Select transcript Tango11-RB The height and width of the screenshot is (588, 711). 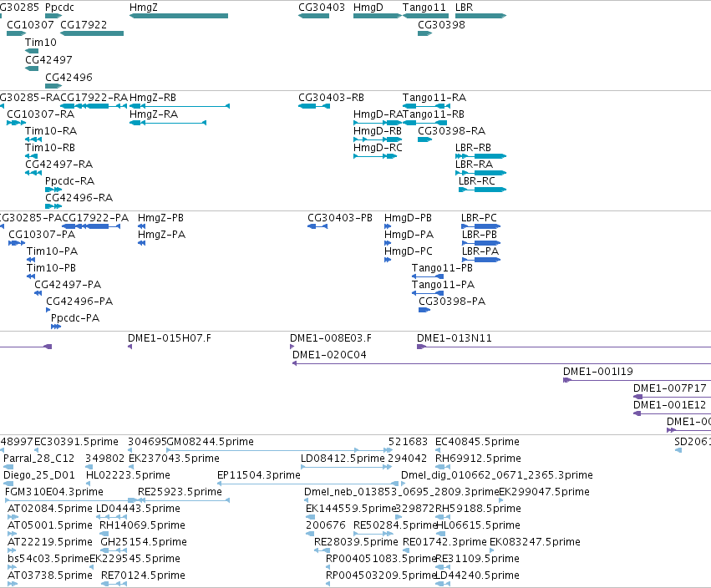coord(424,123)
